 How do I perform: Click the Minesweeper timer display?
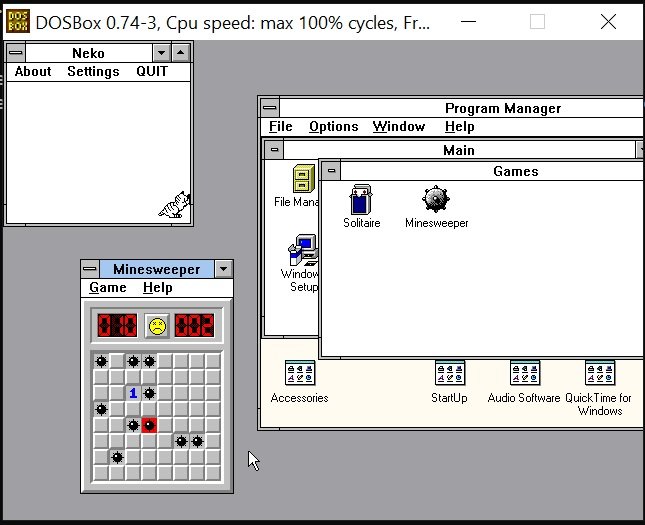pos(194,325)
